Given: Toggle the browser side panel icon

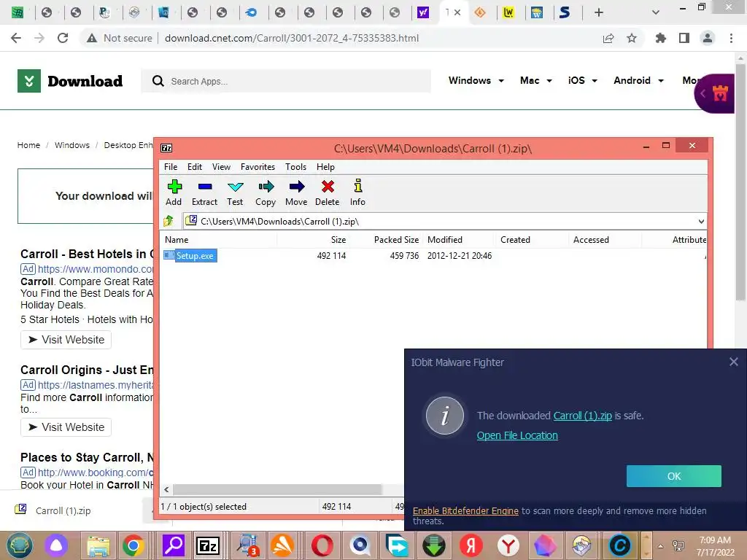Looking at the screenshot, I should point(684,38).
